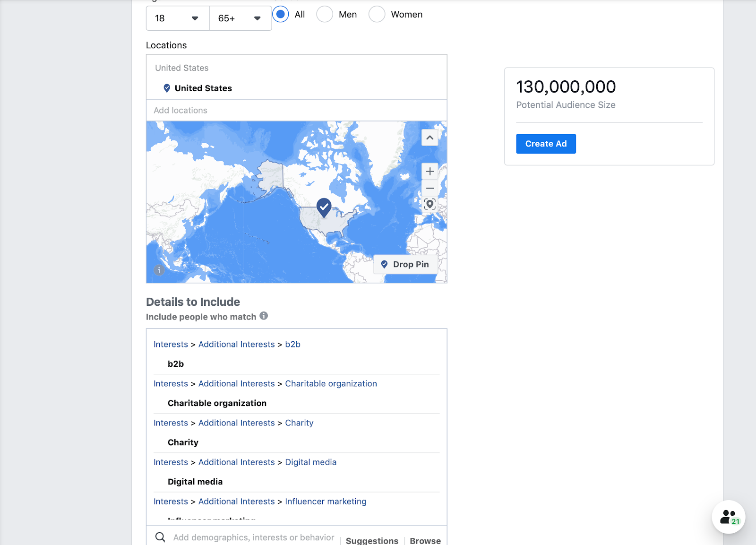This screenshot has height=545, width=756.
Task: Open the maximum age 65+ dropdown
Action: click(x=241, y=18)
